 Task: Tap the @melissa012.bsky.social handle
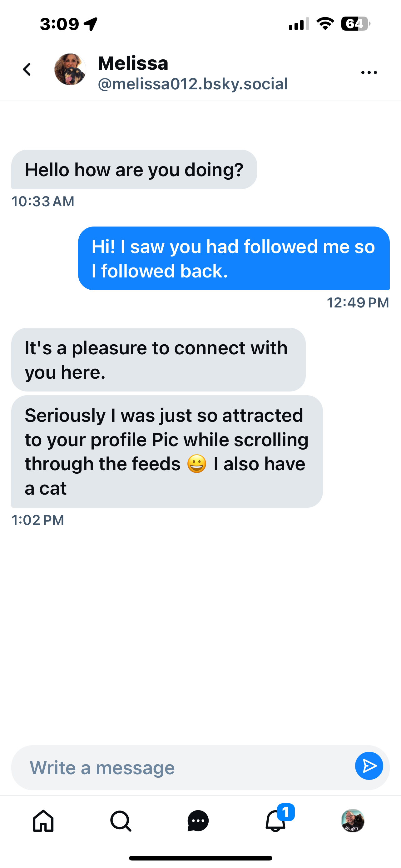click(193, 84)
